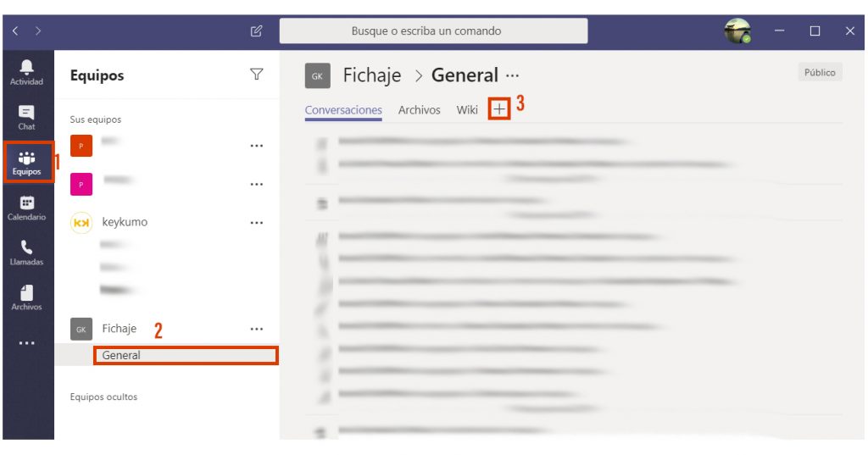Select the Conversaciones tab

point(343,110)
